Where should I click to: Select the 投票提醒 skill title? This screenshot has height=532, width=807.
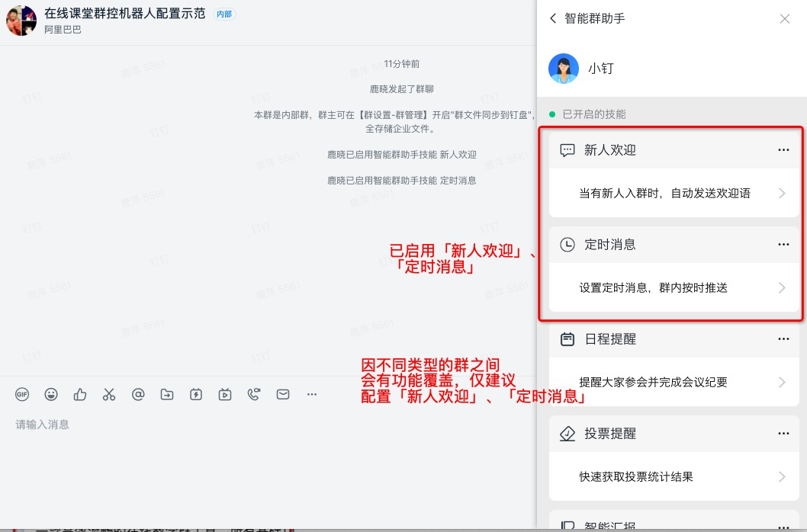point(610,434)
